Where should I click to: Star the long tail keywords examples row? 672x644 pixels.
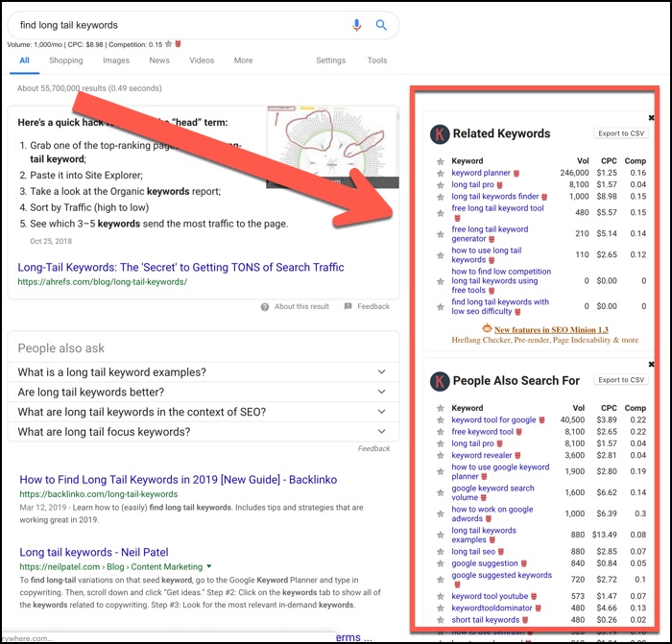click(x=440, y=536)
